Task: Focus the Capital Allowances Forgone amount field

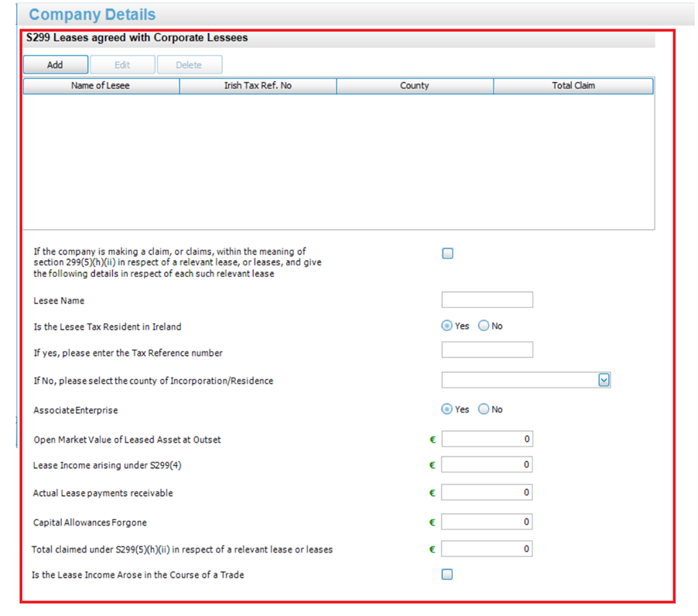Action: click(x=487, y=522)
